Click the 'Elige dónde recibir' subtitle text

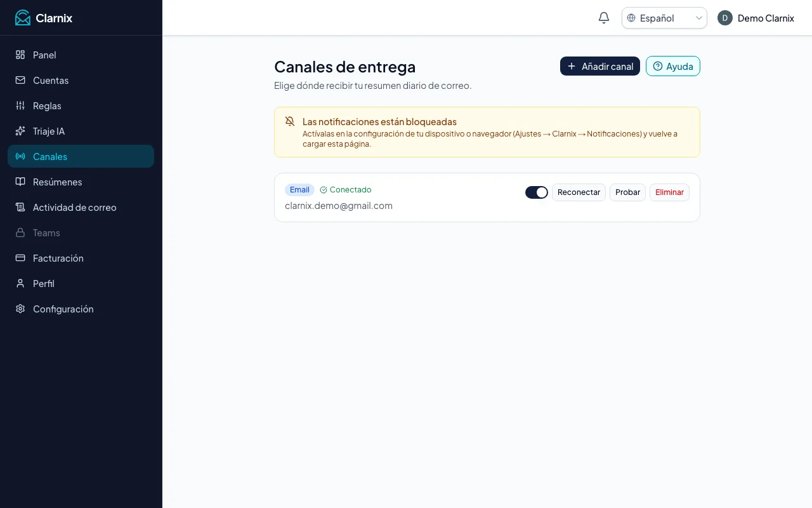coord(373,85)
